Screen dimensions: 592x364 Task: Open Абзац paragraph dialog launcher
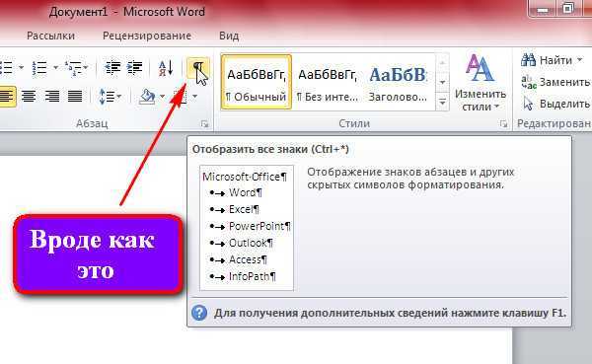pos(204,124)
